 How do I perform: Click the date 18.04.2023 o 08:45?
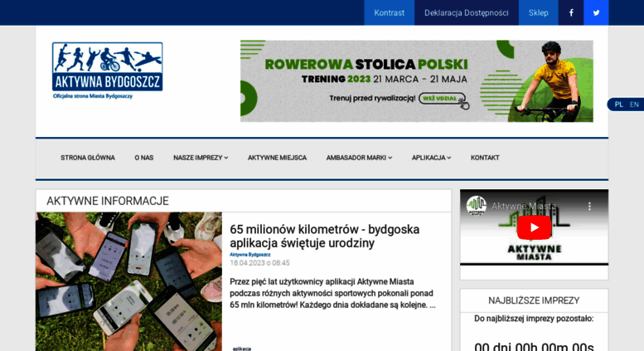click(259, 263)
